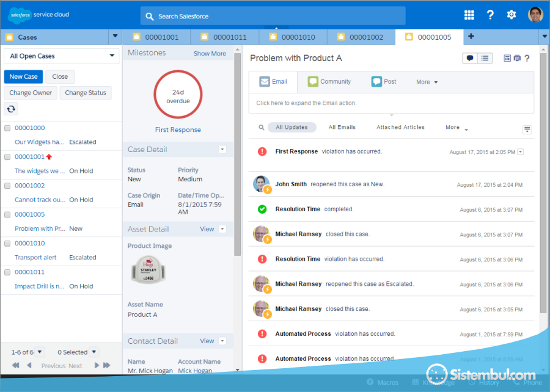Click John Smith's avatar in feed
This screenshot has width=550, height=392.
[262, 184]
